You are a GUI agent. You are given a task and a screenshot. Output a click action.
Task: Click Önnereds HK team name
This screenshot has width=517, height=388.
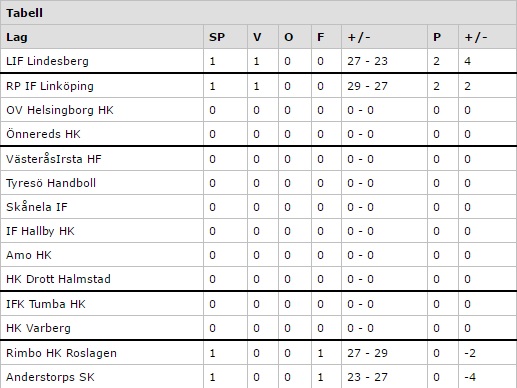(x=43, y=134)
